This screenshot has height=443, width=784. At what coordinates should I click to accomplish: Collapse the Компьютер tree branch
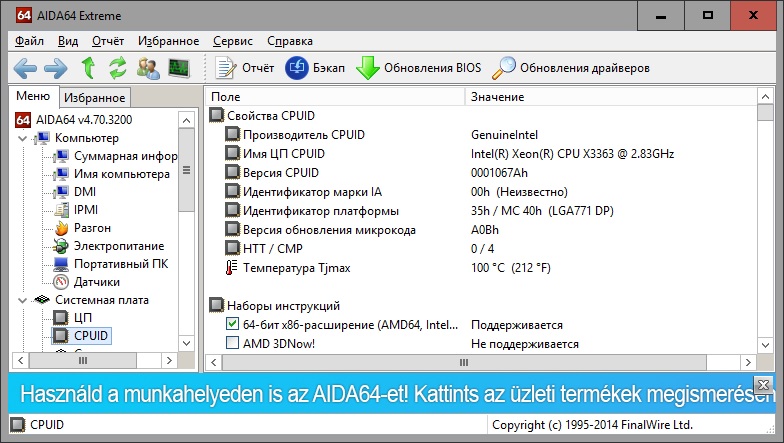point(22,138)
